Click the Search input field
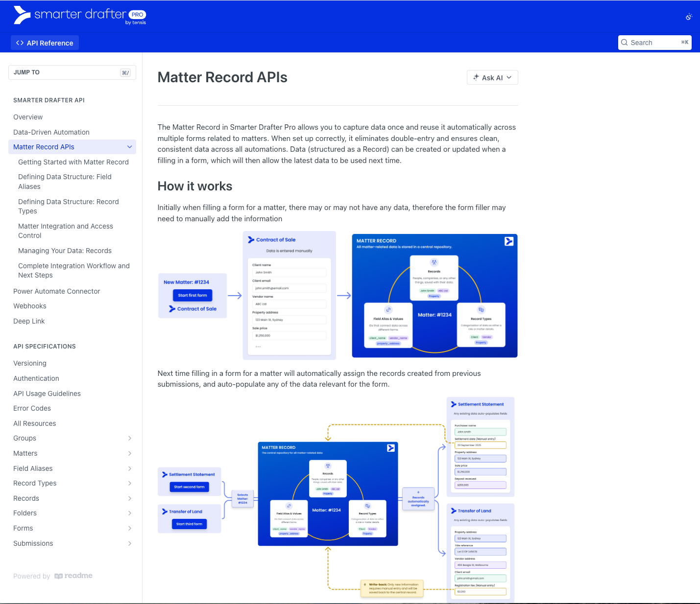 point(654,43)
